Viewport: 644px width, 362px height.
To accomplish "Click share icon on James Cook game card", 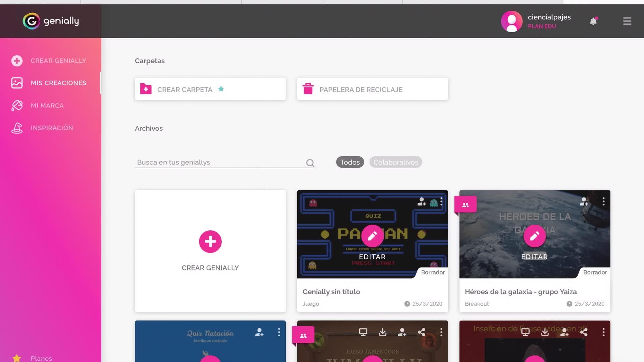I will (x=422, y=332).
